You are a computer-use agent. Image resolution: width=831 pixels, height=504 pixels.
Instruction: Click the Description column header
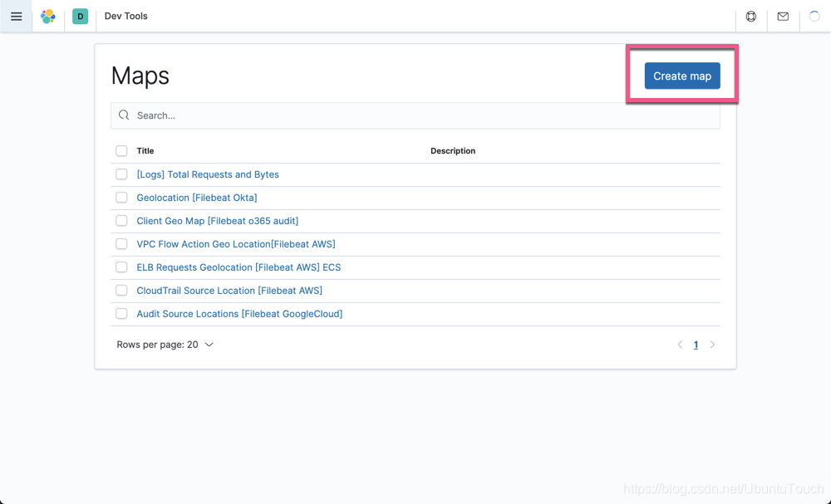coord(453,151)
